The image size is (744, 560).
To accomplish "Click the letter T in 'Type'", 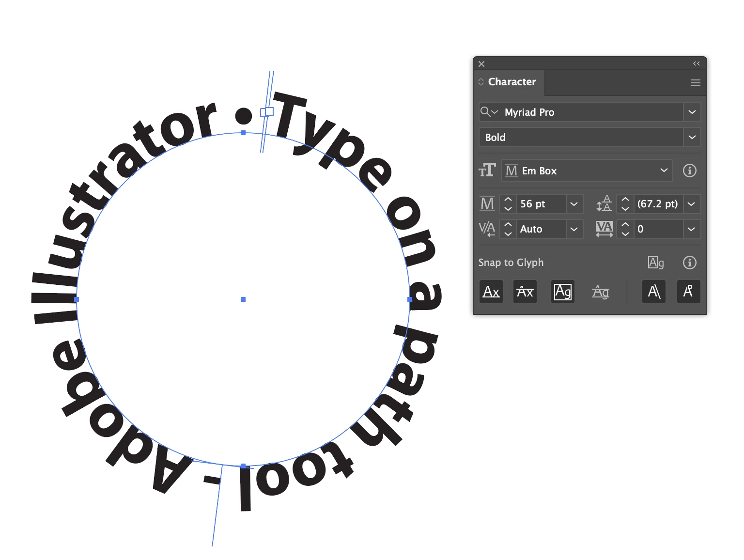I will pos(287,113).
